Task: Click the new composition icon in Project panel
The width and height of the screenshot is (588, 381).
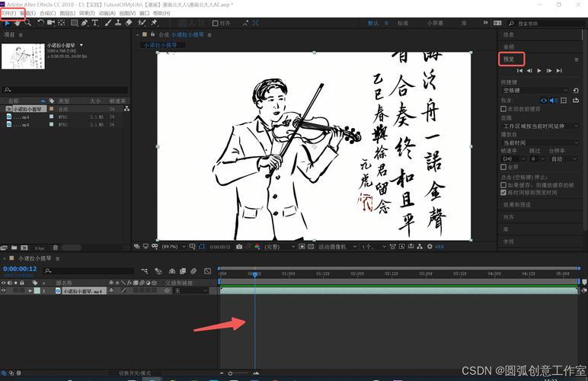Action: click(x=24, y=248)
